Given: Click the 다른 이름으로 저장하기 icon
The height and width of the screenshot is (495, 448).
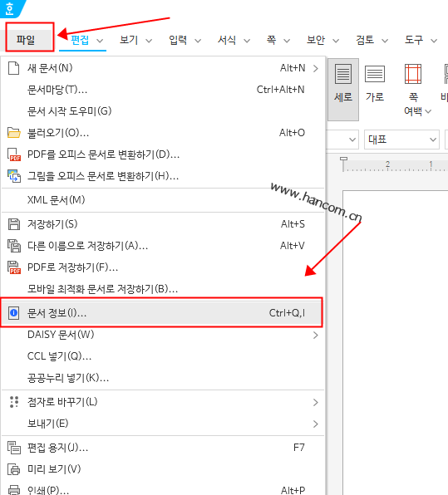Looking at the screenshot, I should [14, 246].
